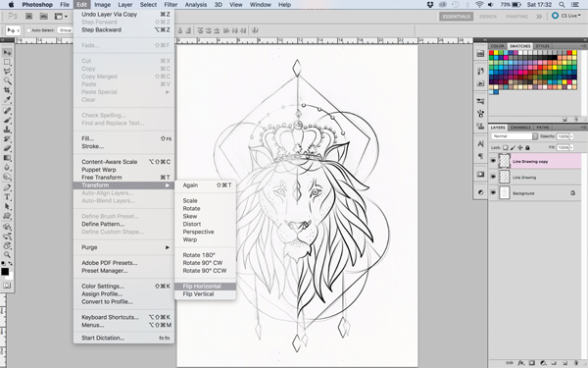Toggle lock transparent pixels
This screenshot has width=588, height=368.
tap(505, 148)
